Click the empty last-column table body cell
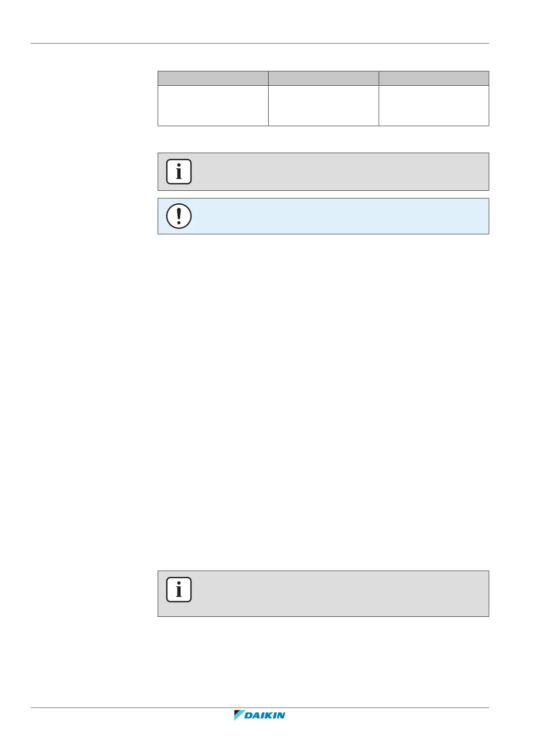The width and height of the screenshot is (535, 756). (x=433, y=105)
